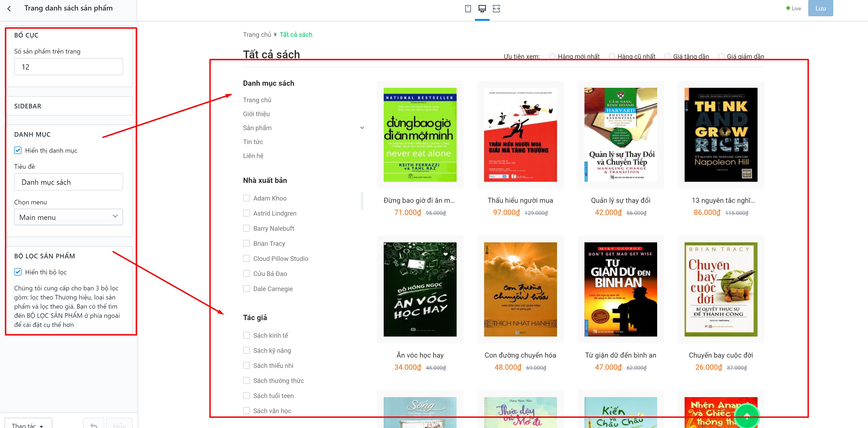Switch to full-width preview icon
The image size is (868, 428).
click(x=496, y=9)
